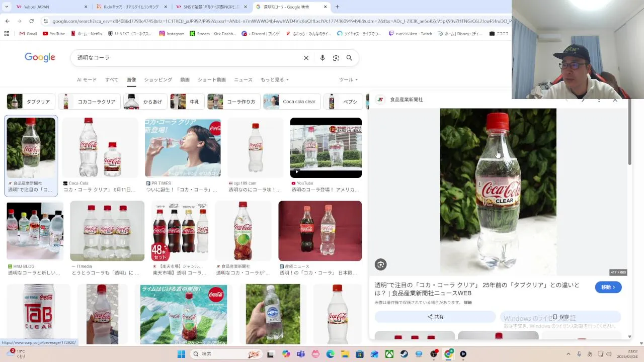Screen dimensions: 644x362
Task: Open the Netflix bookmark
Action: [87, 34]
